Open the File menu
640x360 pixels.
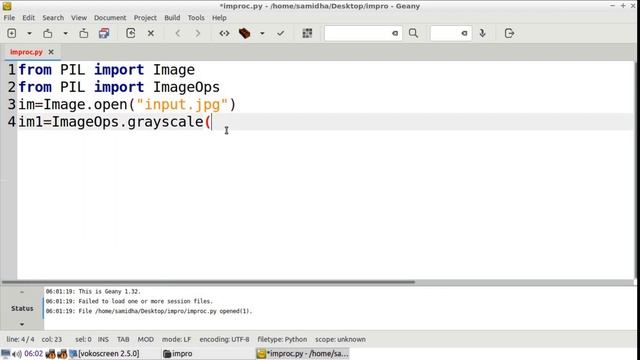tap(9, 18)
